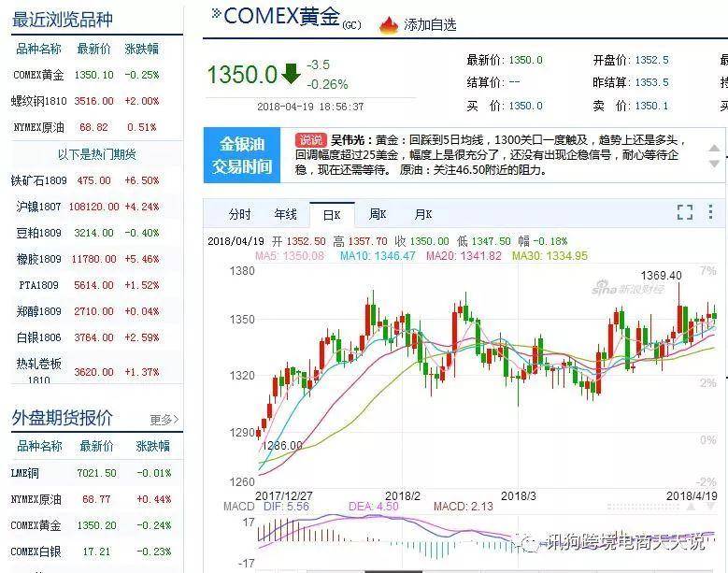Click 涨跌幅 column header in 外盘期货报价
This screenshot has height=573, width=728.
pos(152,446)
